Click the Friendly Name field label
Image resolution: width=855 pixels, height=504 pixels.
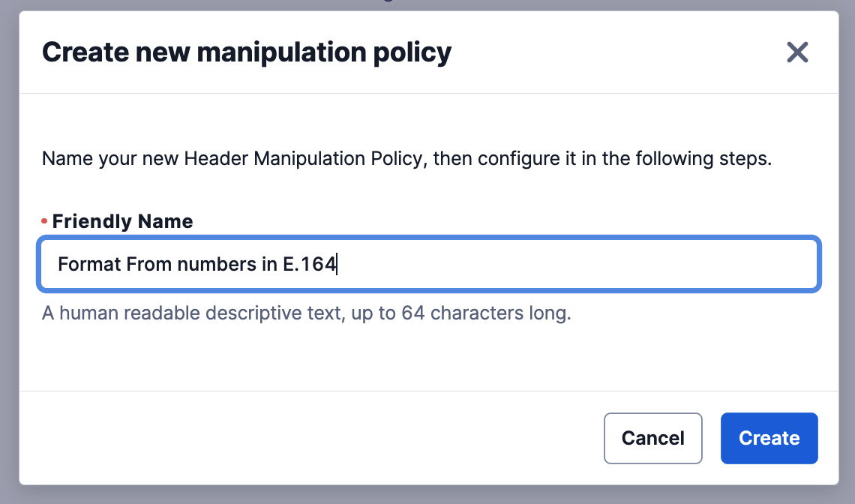pyautogui.click(x=122, y=221)
